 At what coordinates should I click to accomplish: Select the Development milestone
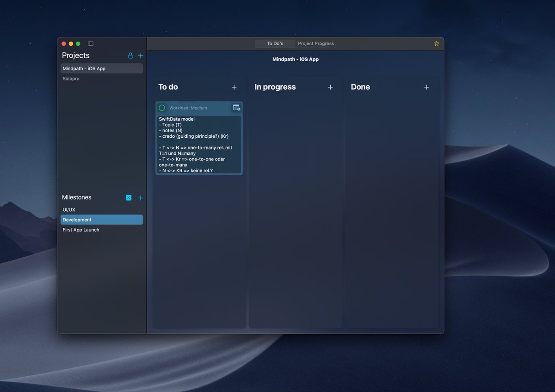pos(102,220)
